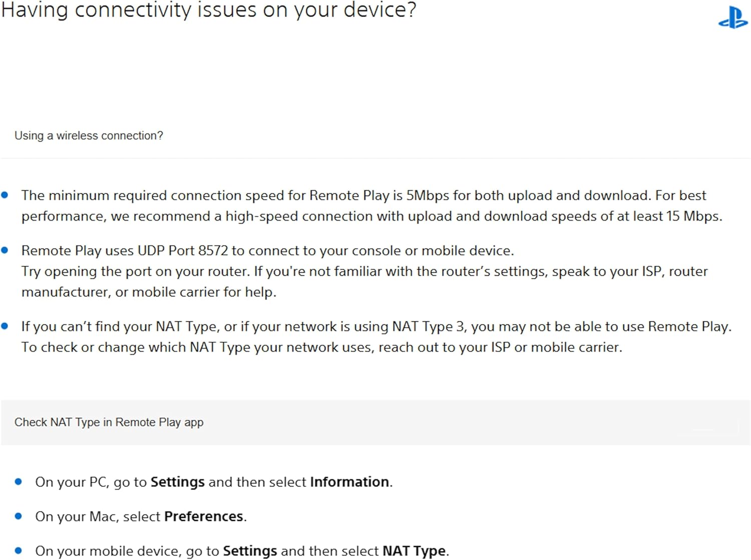Click the bold 'Information' word
The image size is (751, 560).
tap(349, 482)
